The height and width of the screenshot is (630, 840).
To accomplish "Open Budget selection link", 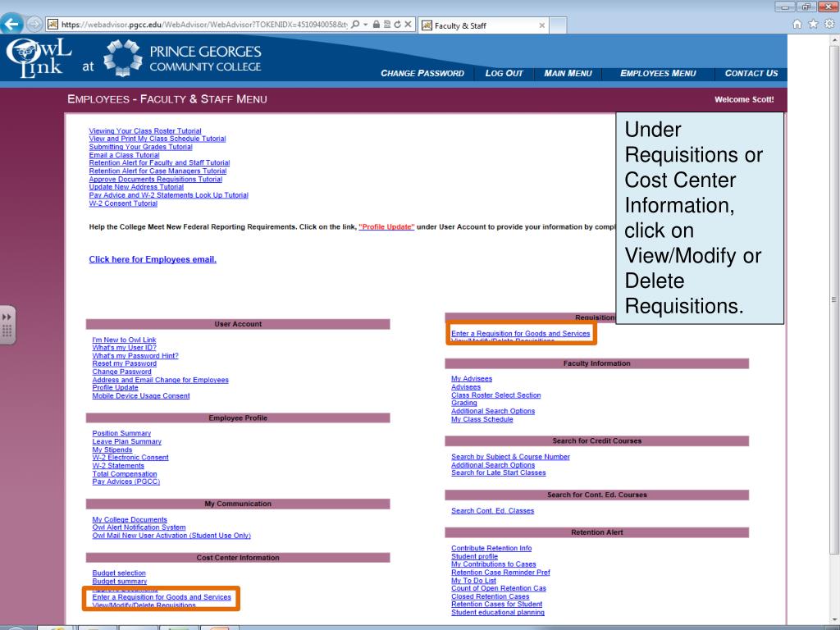I will tap(119, 573).
